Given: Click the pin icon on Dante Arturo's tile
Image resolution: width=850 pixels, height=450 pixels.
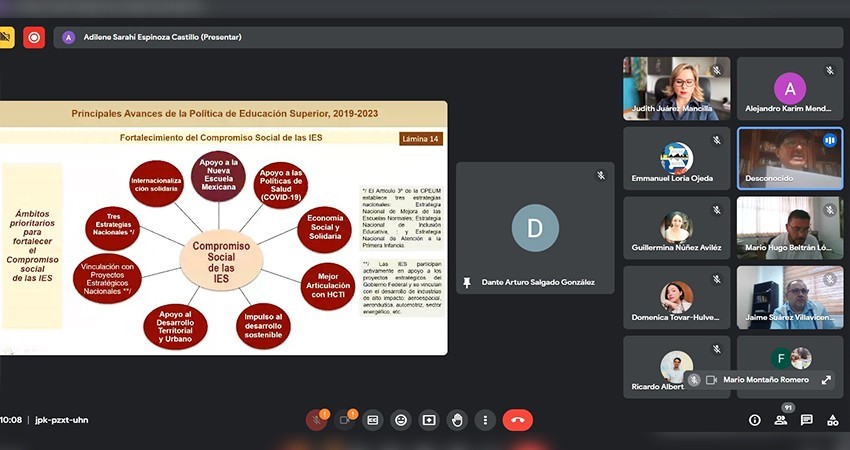Looking at the screenshot, I should coord(467,283).
